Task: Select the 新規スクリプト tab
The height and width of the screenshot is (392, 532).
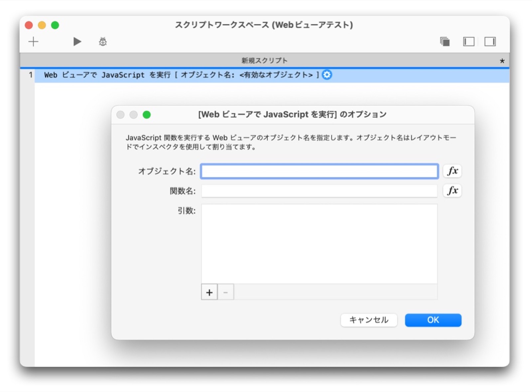Action: click(264, 60)
